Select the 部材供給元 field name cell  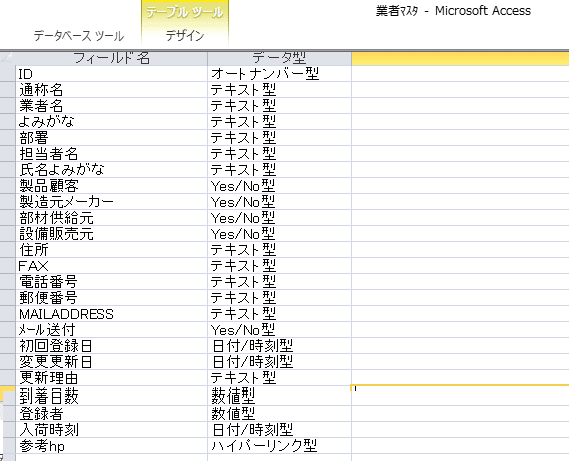tap(111, 217)
